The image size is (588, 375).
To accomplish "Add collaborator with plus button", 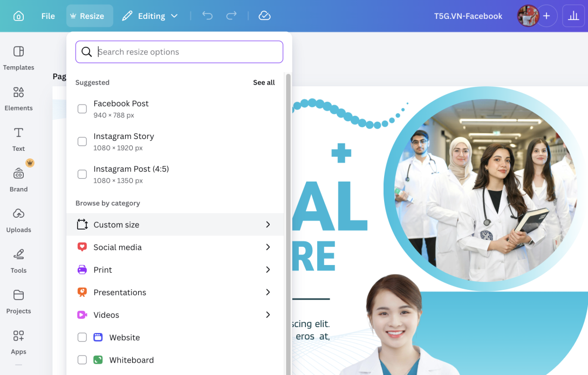I will tap(546, 16).
